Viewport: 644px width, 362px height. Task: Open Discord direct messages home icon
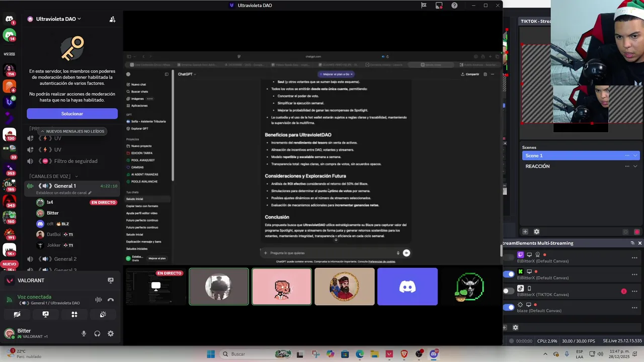click(9, 19)
